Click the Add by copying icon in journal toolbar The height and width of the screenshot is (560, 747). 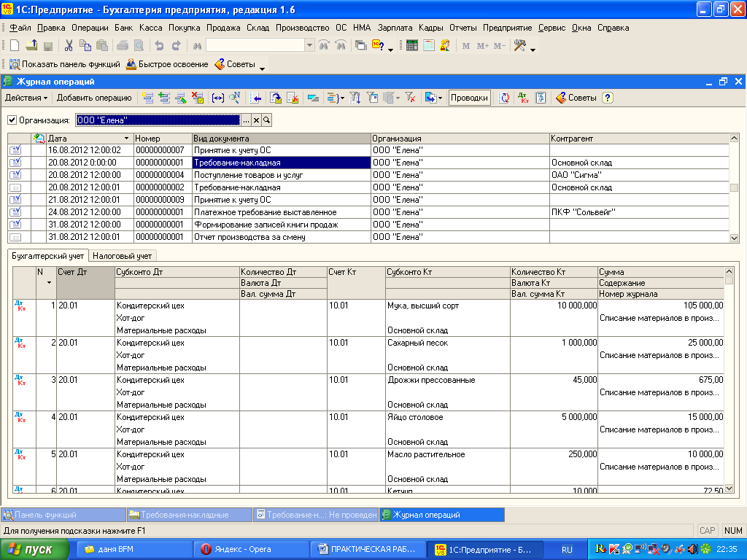coord(164,98)
